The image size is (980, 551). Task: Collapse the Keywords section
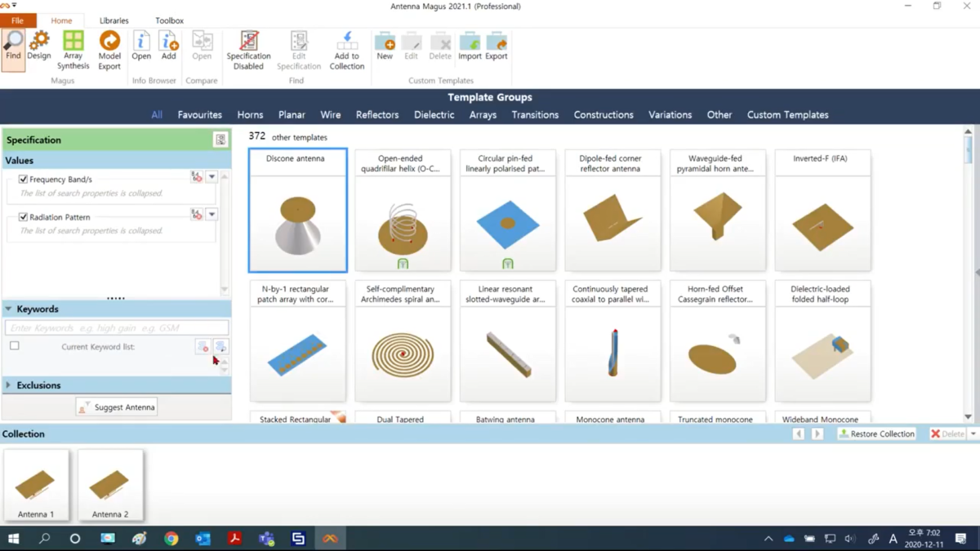tap(8, 309)
